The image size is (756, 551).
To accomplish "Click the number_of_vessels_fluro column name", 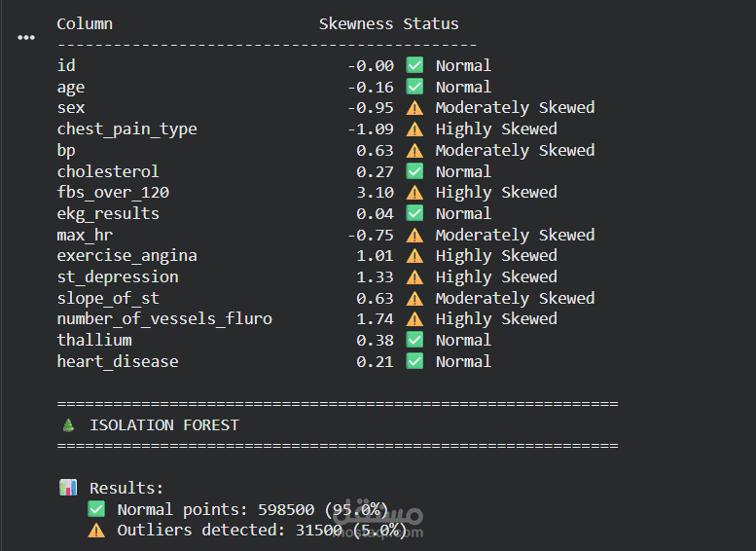I will 164,319.
